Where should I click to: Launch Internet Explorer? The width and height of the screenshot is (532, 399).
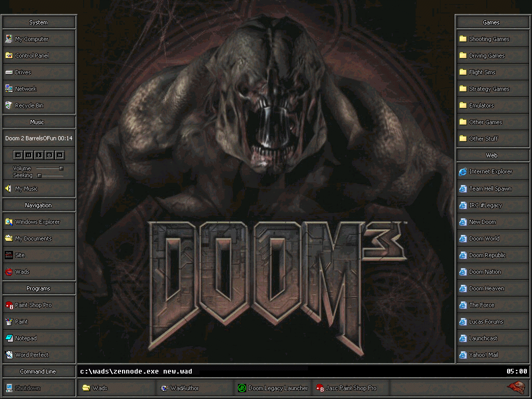point(493,171)
